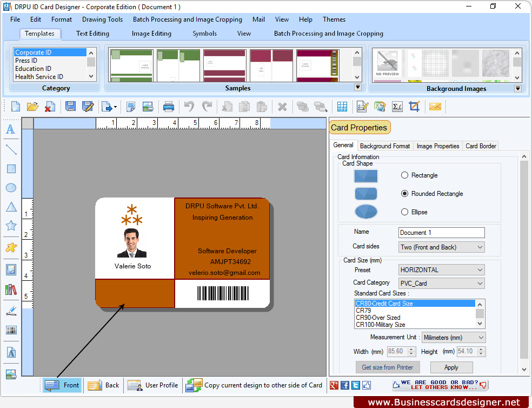Click the Print icon in toolbar
This screenshot has height=408, width=532.
pyautogui.click(x=169, y=107)
